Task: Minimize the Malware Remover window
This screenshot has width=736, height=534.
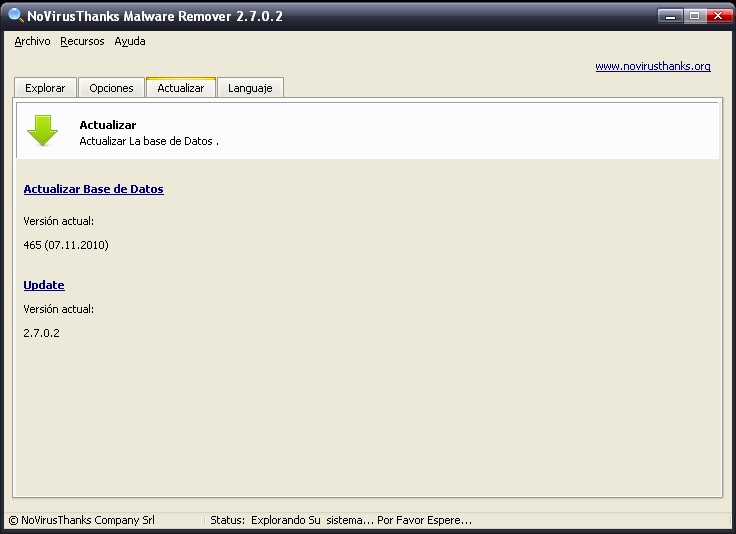Action: click(670, 16)
